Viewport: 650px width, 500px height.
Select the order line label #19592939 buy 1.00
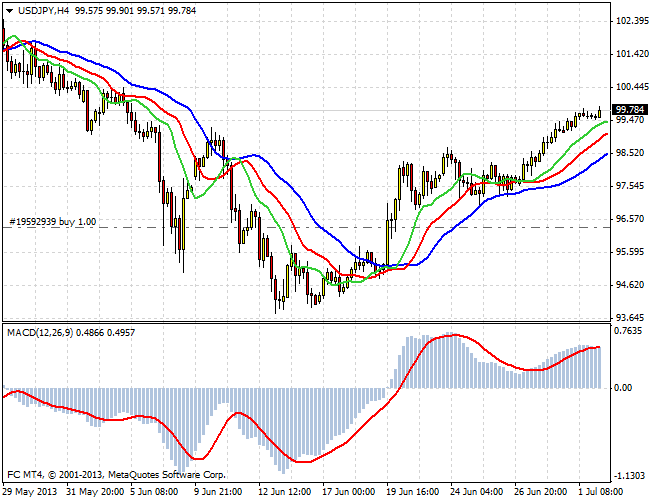(x=53, y=222)
